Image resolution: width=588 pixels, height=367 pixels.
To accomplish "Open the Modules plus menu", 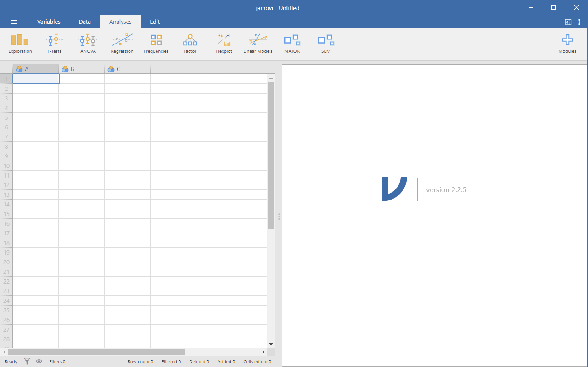I will (567, 44).
